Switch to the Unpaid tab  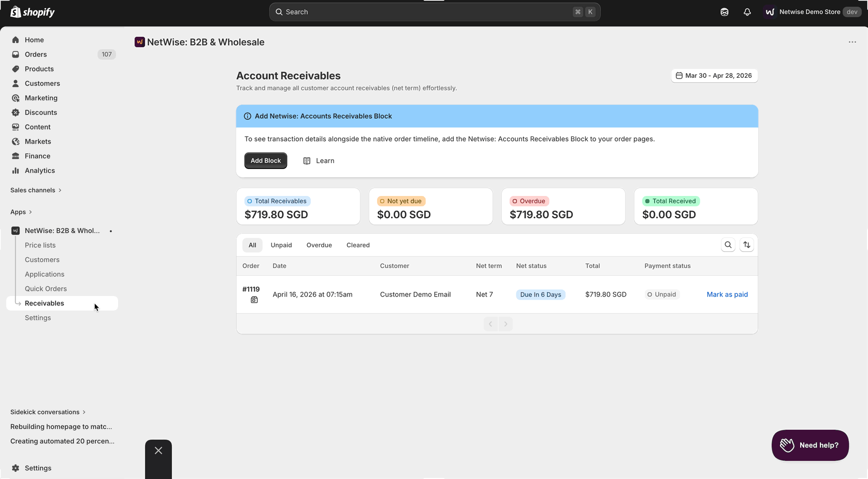[281, 245]
